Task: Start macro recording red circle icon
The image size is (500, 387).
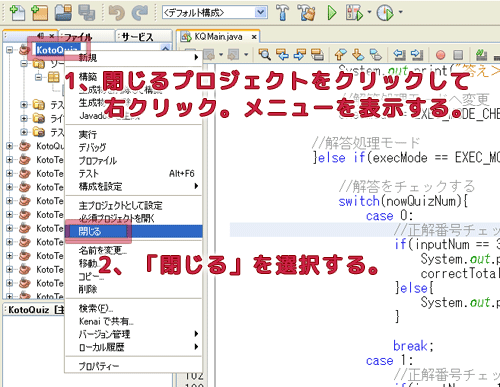Action: pyautogui.click(x=441, y=54)
